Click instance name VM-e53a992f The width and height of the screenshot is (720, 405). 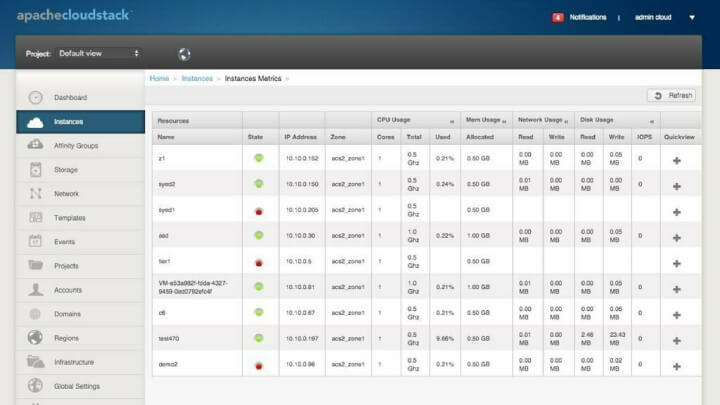pyautogui.click(x=192, y=287)
